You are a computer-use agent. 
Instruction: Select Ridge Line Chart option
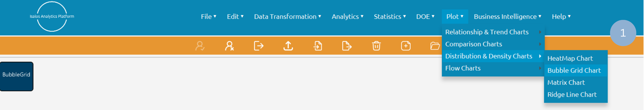(572, 95)
